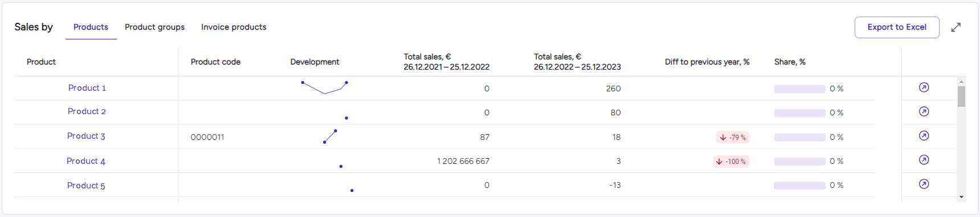
Task: Click the -79 % difference badge
Action: click(x=733, y=137)
